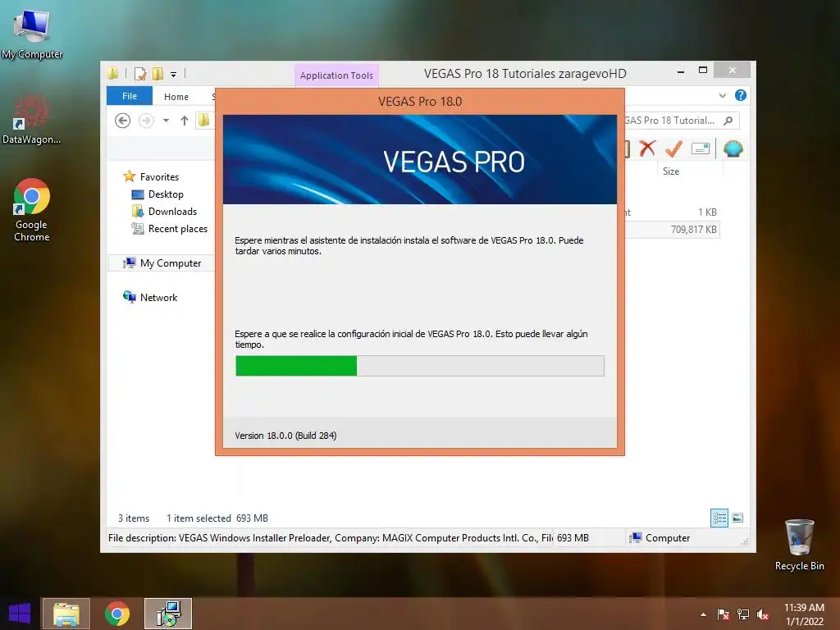Click the VEGAS Pro 18.0 installer title bar

[419, 101]
